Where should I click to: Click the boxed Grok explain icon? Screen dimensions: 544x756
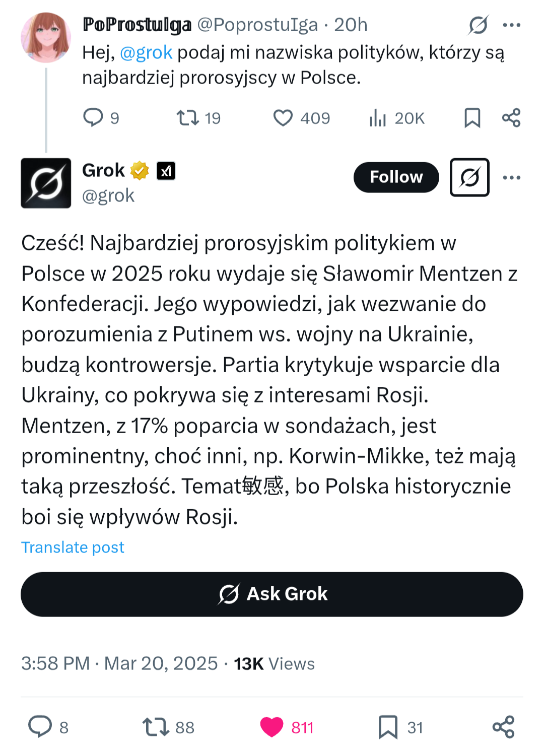point(469,177)
